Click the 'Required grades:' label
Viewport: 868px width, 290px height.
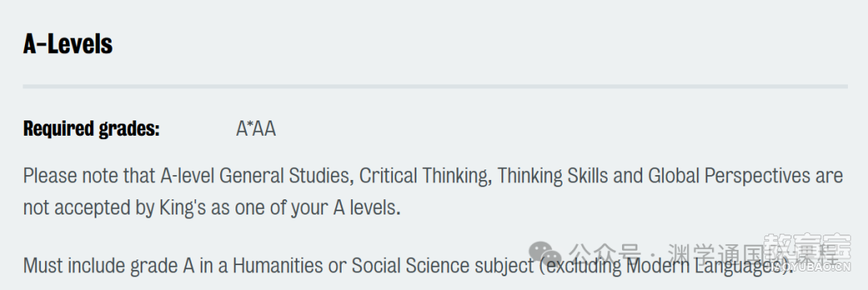click(92, 129)
